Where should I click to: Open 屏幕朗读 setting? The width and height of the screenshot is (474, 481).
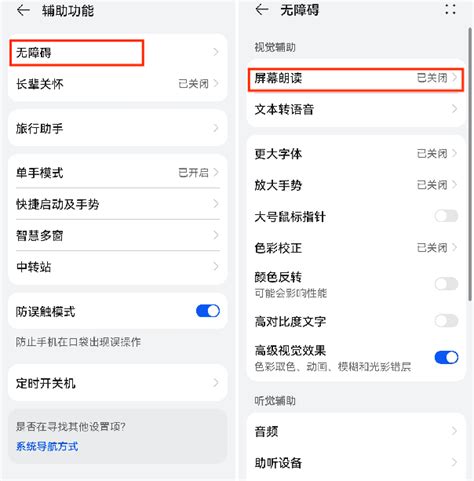pos(355,79)
